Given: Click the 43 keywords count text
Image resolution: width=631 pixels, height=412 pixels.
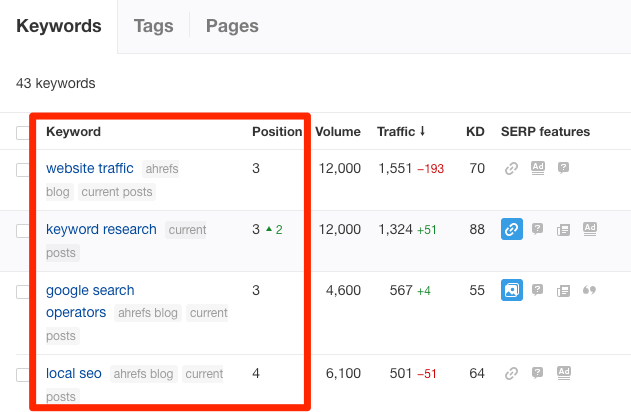Looking at the screenshot, I should click(x=56, y=83).
